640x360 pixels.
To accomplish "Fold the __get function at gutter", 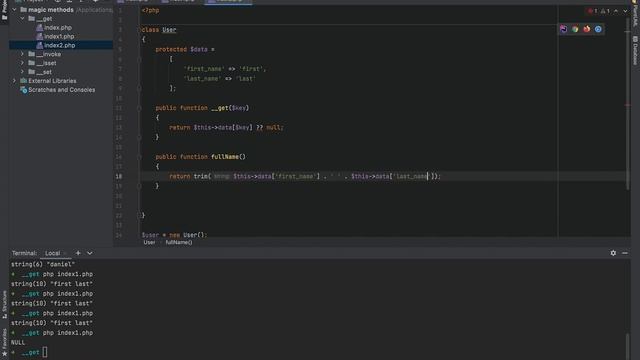I will (x=139, y=108).
